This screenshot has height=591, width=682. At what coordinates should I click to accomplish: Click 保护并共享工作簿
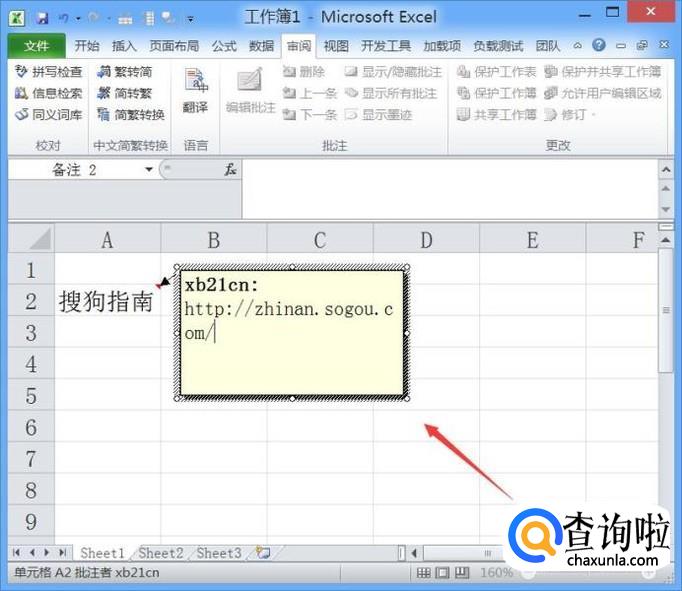pos(602,71)
